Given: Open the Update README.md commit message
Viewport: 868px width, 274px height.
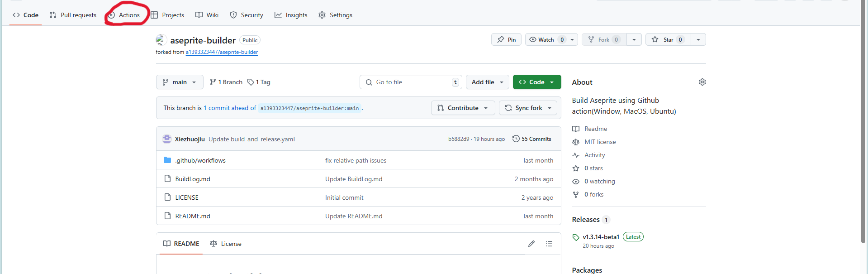Looking at the screenshot, I should pyautogui.click(x=354, y=216).
